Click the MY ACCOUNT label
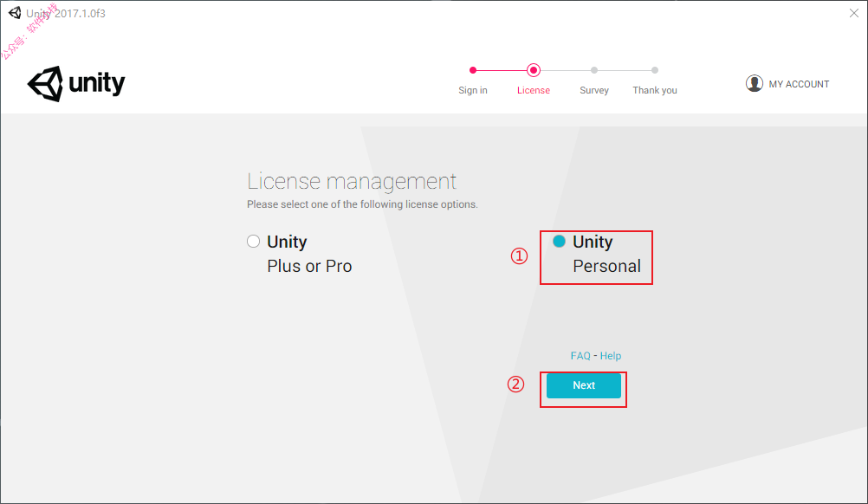This screenshot has width=868, height=504. click(x=799, y=84)
